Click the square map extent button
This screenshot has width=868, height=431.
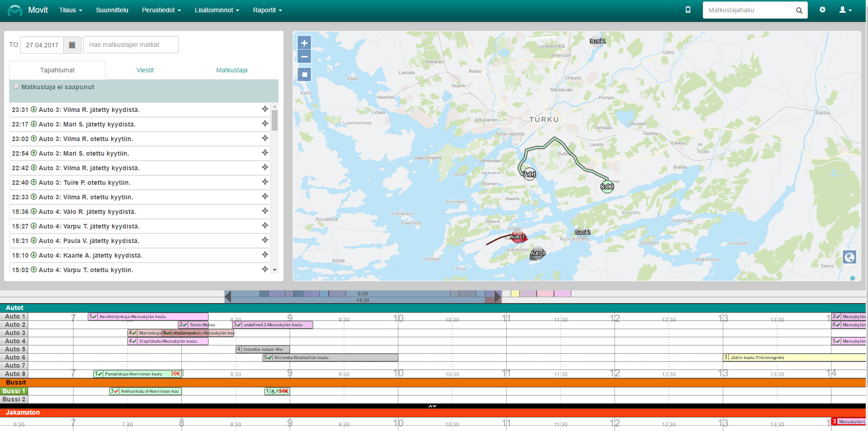[x=305, y=75]
